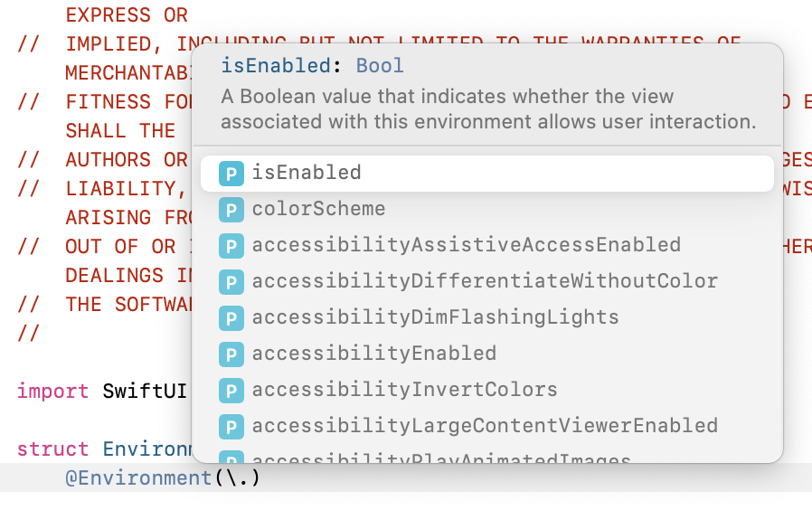Viewport: 812px width, 510px height.
Task: Pick accessibilityDifferentiateWithoutColor from suggestions
Action: pos(486,282)
